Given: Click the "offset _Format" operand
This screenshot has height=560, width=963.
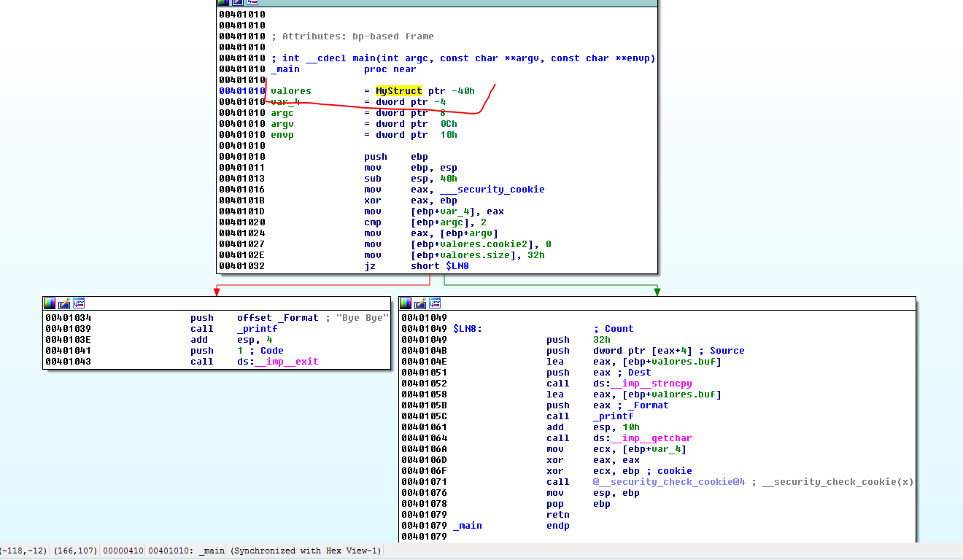Looking at the screenshot, I should coord(277,318).
